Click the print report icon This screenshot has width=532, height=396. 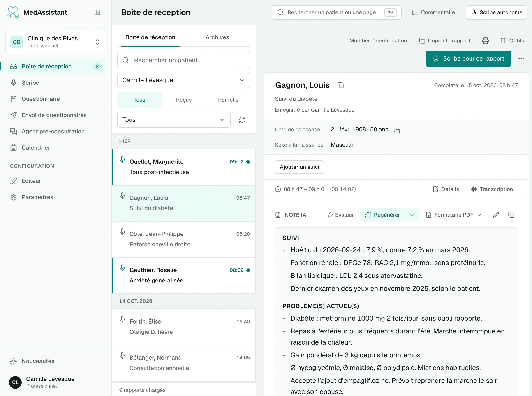(485, 41)
